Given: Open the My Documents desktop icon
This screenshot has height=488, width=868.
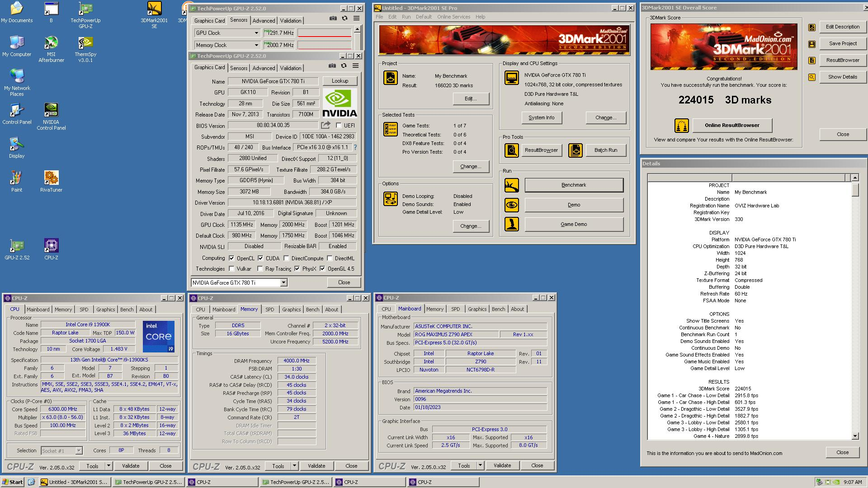Looking at the screenshot, I should tap(17, 12).
